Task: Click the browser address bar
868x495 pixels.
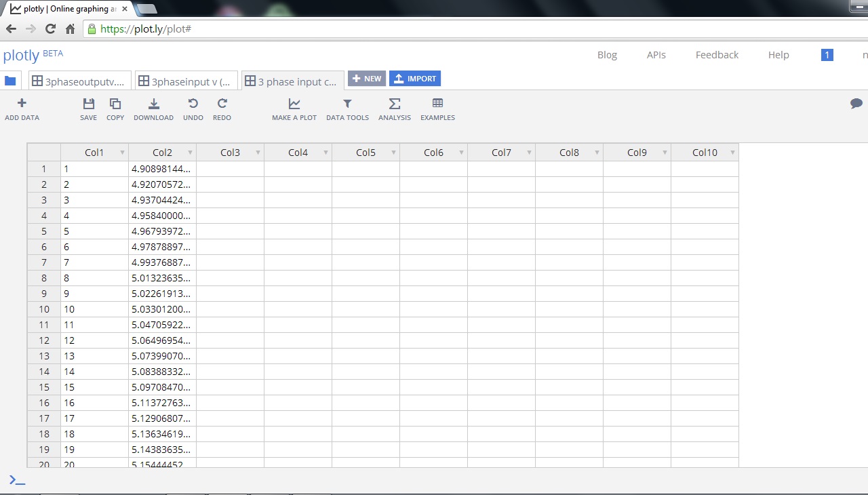Action: (x=475, y=29)
